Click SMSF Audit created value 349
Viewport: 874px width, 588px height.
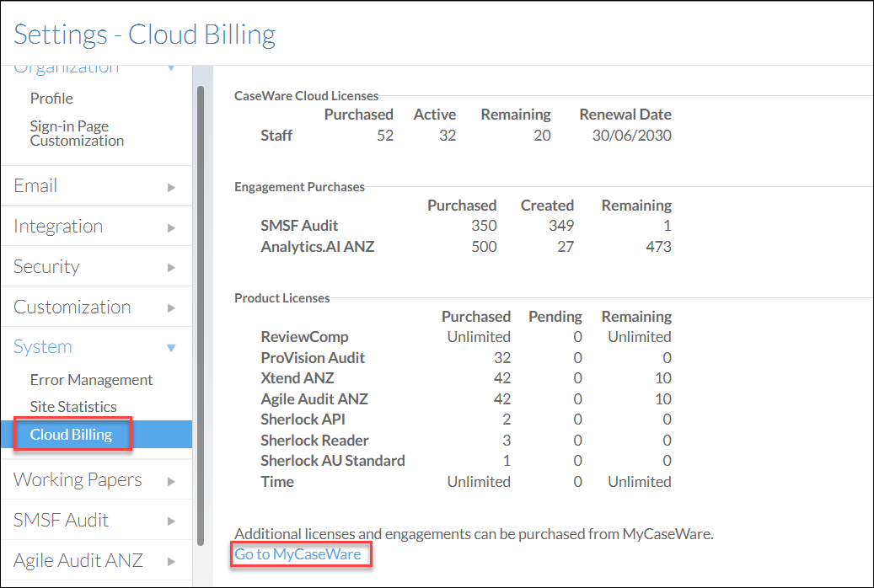(560, 226)
